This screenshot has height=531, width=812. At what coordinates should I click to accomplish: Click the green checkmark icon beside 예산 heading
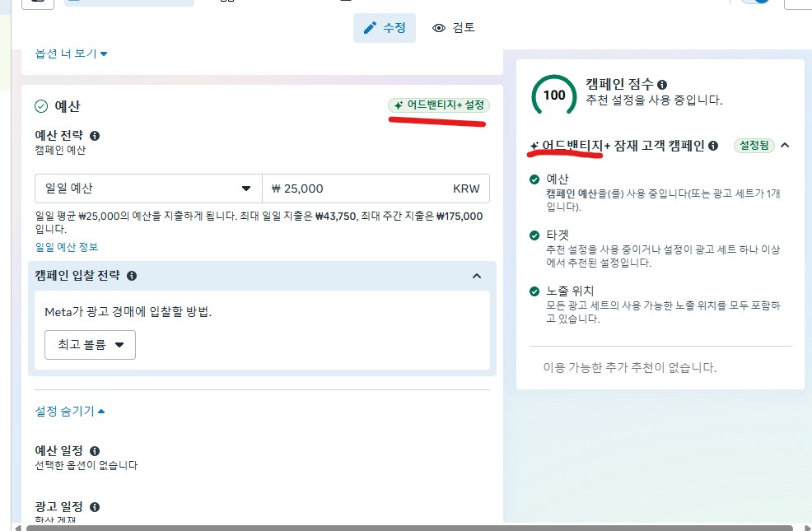tap(41, 106)
